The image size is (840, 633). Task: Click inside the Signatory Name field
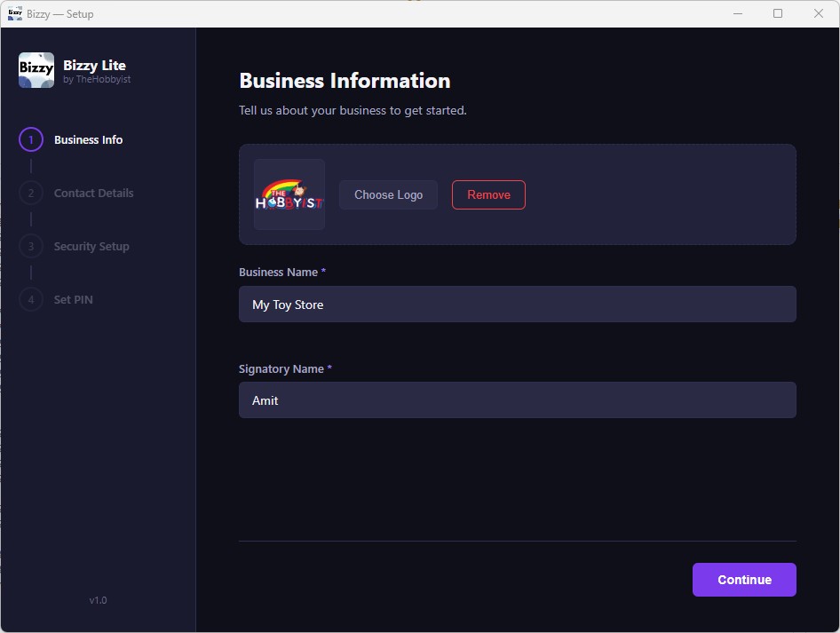point(517,400)
